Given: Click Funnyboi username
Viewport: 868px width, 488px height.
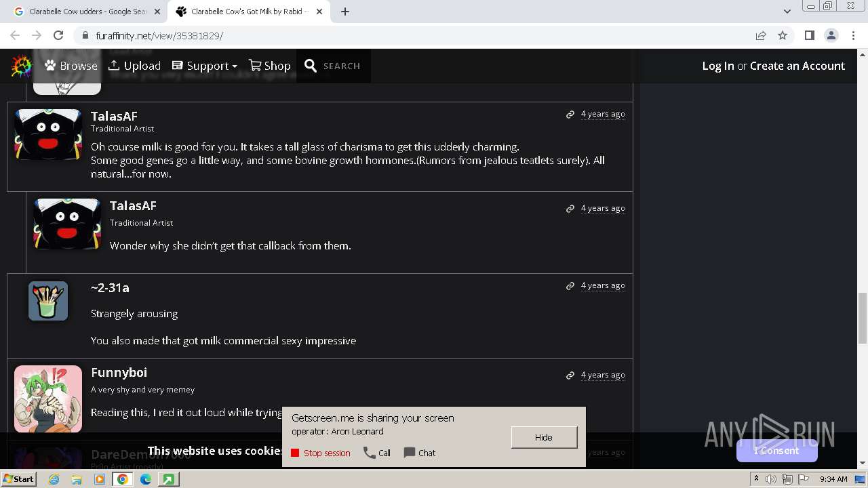Looking at the screenshot, I should (x=119, y=372).
